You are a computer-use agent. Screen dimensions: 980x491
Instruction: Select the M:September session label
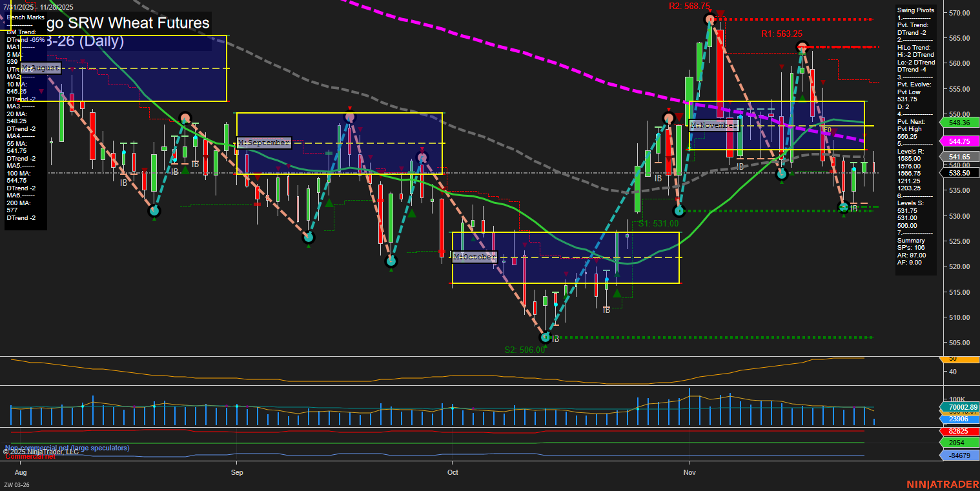263,143
